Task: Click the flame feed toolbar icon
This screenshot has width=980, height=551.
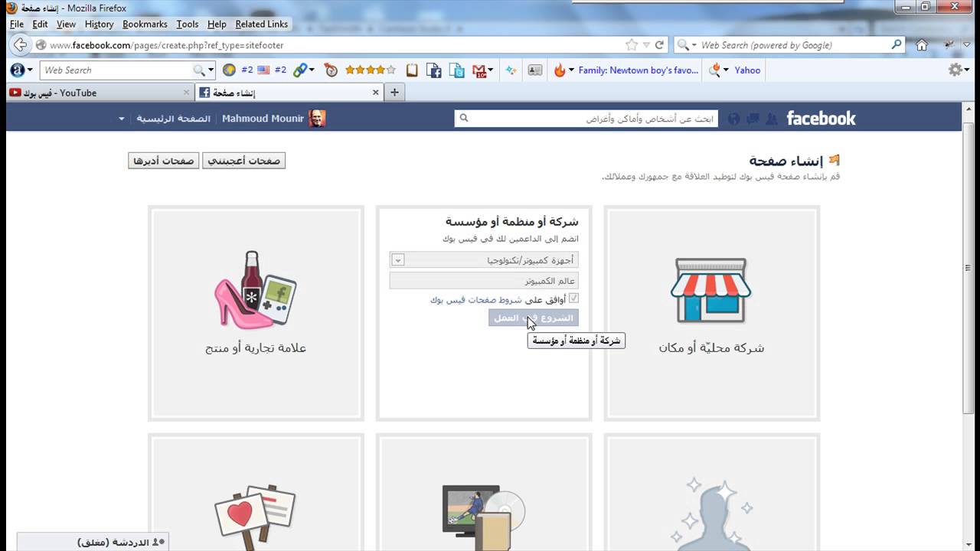Action: tap(560, 70)
